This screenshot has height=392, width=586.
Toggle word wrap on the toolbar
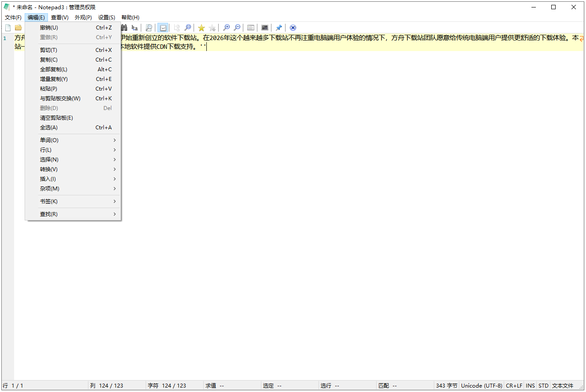point(163,27)
